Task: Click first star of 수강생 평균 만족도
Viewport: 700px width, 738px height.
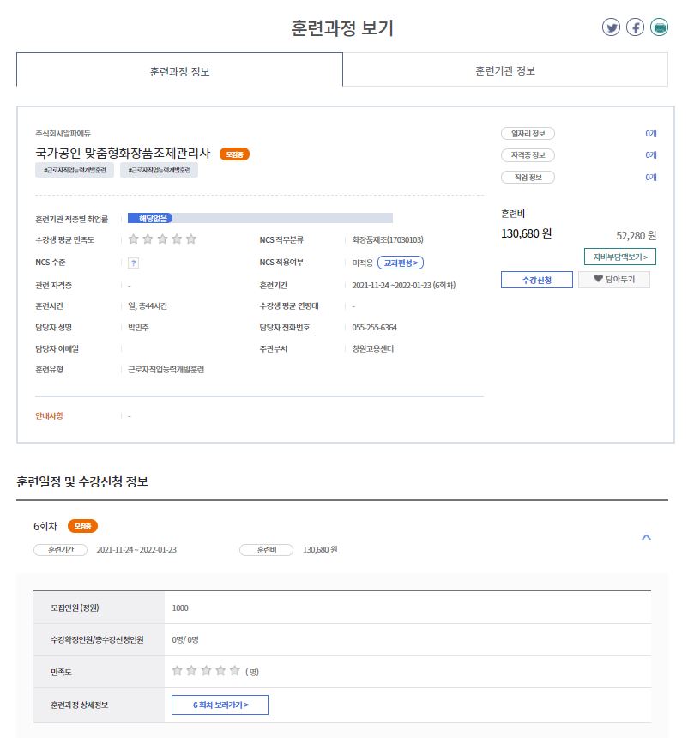Action: [134, 239]
